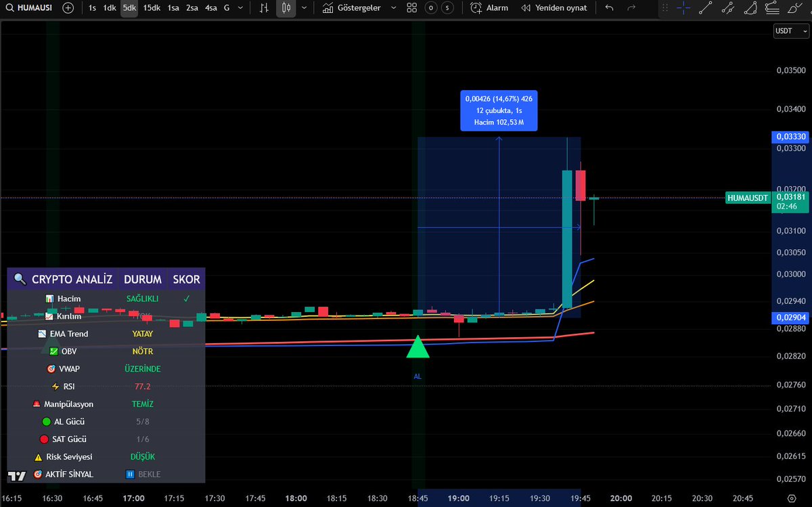The image size is (812, 507).
Task: Select the 2sa timeframe
Action: point(192,8)
